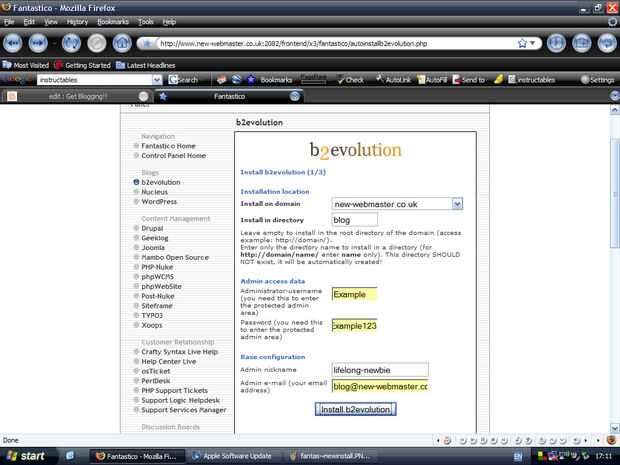Open the Fantastico Home link
The width and height of the screenshot is (620, 465).
[168, 146]
